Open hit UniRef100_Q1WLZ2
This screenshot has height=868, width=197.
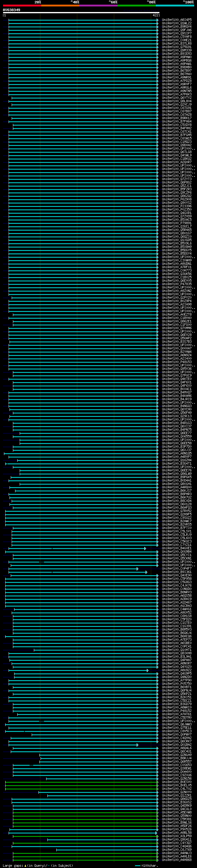click(177, 23)
